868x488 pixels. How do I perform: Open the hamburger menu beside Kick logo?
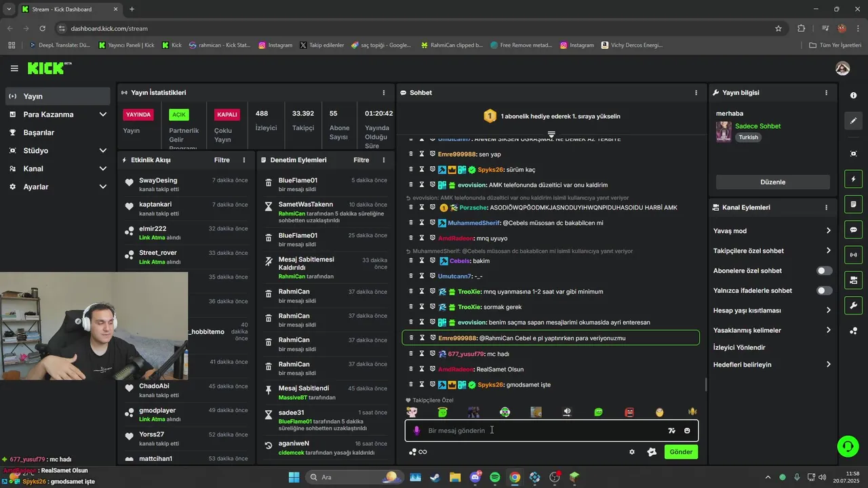click(14, 68)
